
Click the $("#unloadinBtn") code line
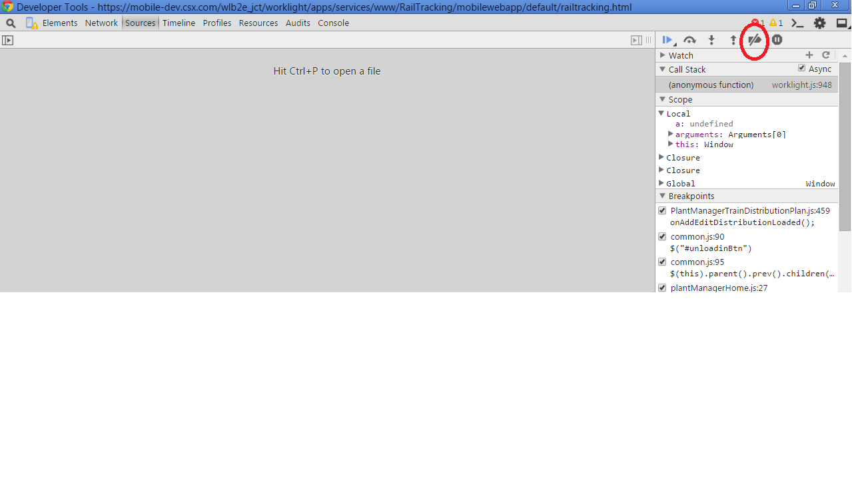point(711,248)
